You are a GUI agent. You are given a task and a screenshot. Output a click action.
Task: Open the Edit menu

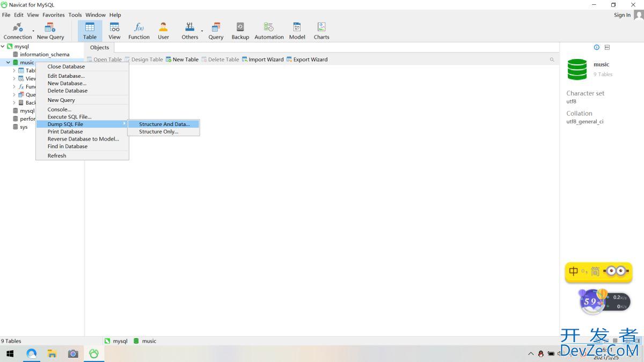(x=19, y=15)
